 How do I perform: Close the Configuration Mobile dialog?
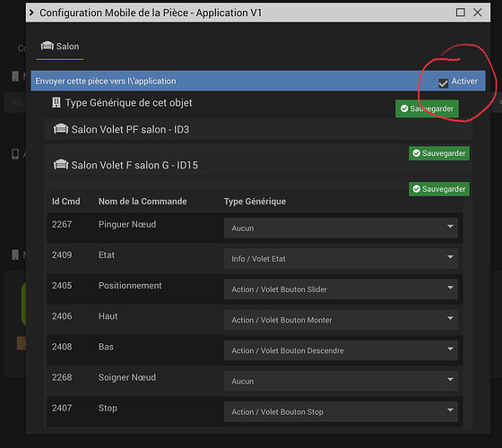tap(477, 13)
